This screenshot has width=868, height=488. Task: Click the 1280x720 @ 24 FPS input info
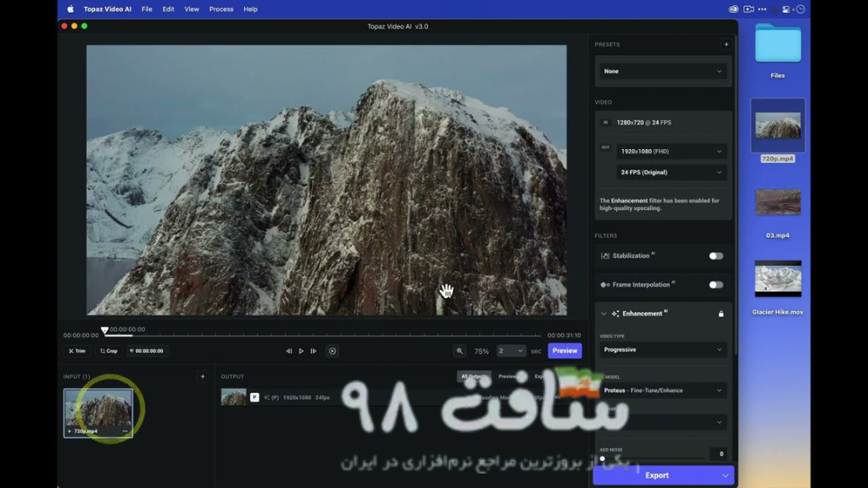[644, 122]
